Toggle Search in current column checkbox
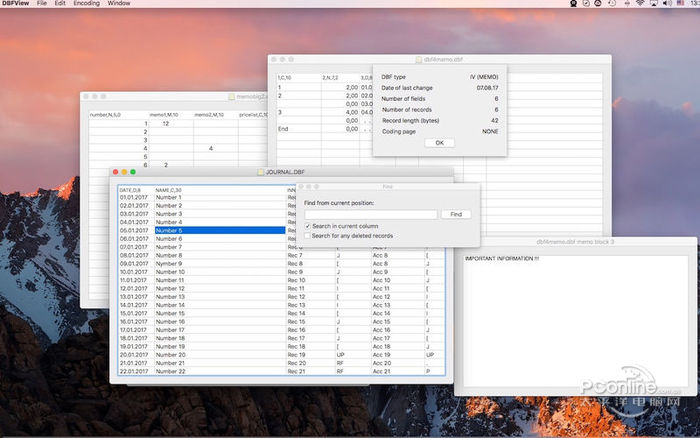700x438 pixels. pyautogui.click(x=307, y=226)
